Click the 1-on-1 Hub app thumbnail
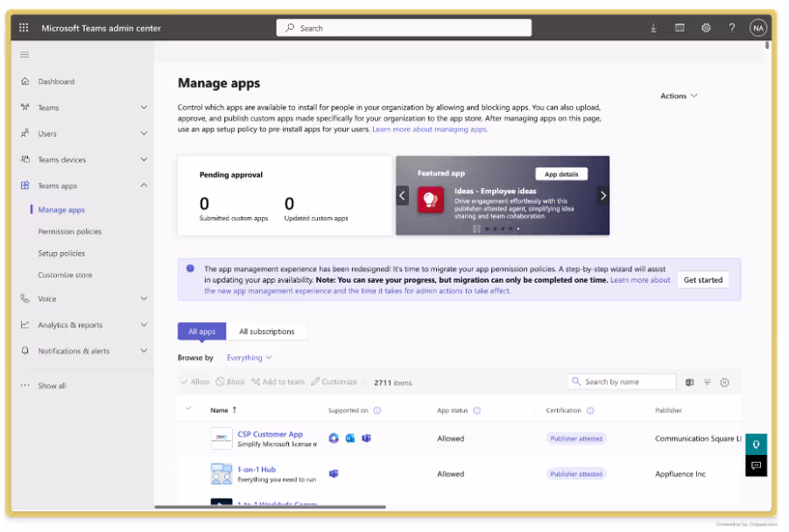 (222, 473)
